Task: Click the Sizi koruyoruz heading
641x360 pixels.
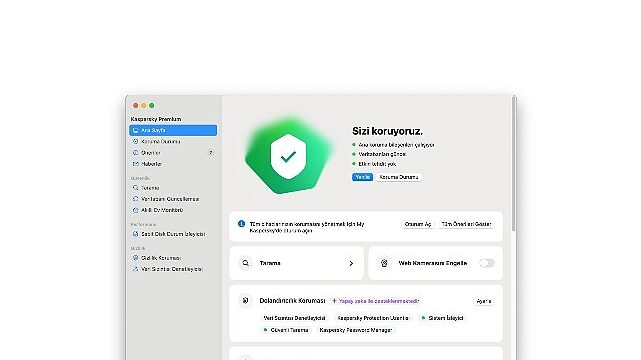Action: pyautogui.click(x=387, y=131)
